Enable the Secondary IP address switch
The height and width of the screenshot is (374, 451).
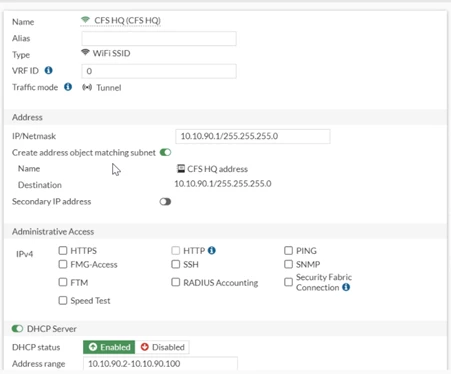point(165,202)
